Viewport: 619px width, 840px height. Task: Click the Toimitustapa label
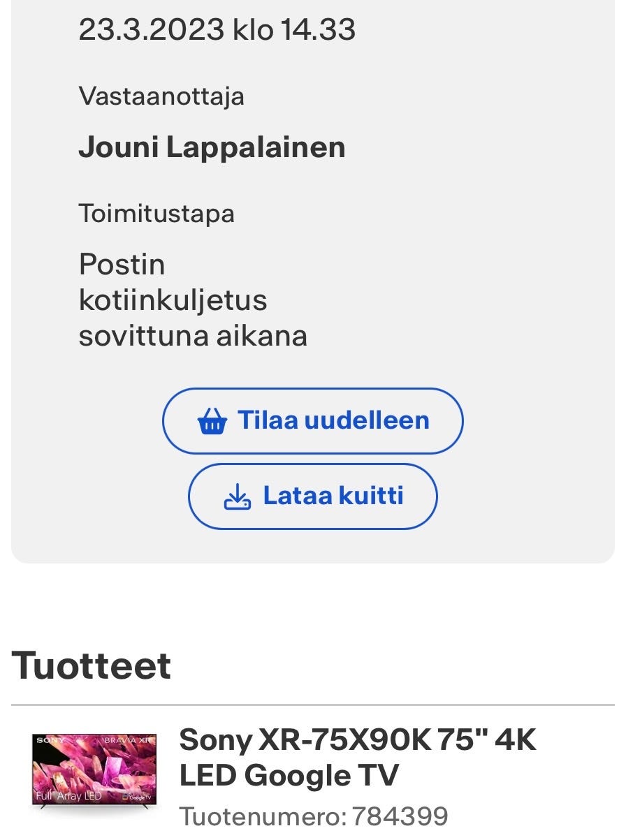click(156, 212)
